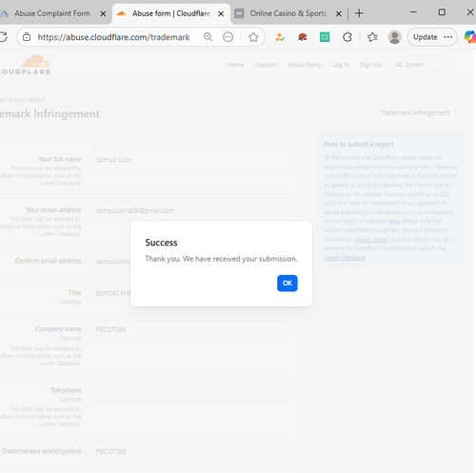Image resolution: width=476 pixels, height=473 pixels.
Task: Open the browser profile avatar
Action: point(394,37)
